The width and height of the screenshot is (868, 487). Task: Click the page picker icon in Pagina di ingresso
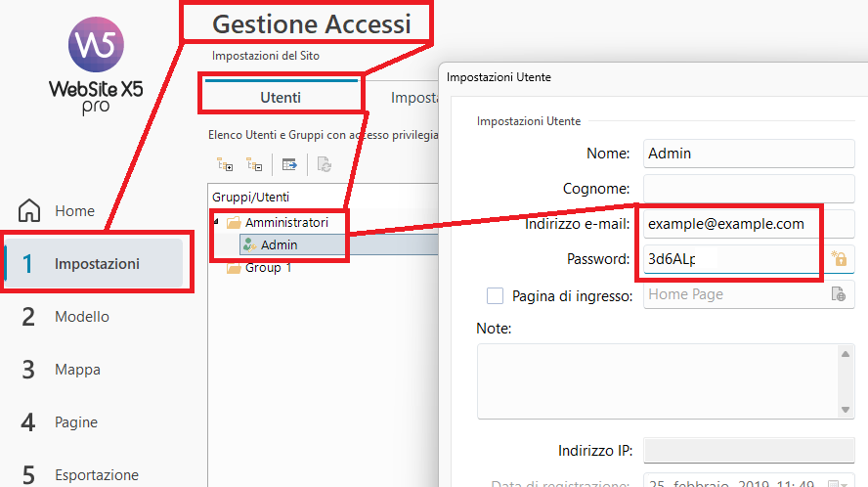point(838,294)
